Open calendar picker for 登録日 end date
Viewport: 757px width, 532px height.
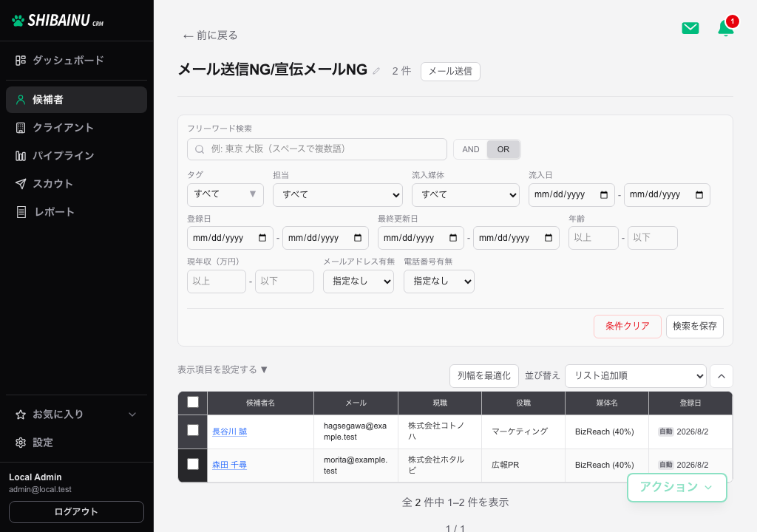click(358, 238)
